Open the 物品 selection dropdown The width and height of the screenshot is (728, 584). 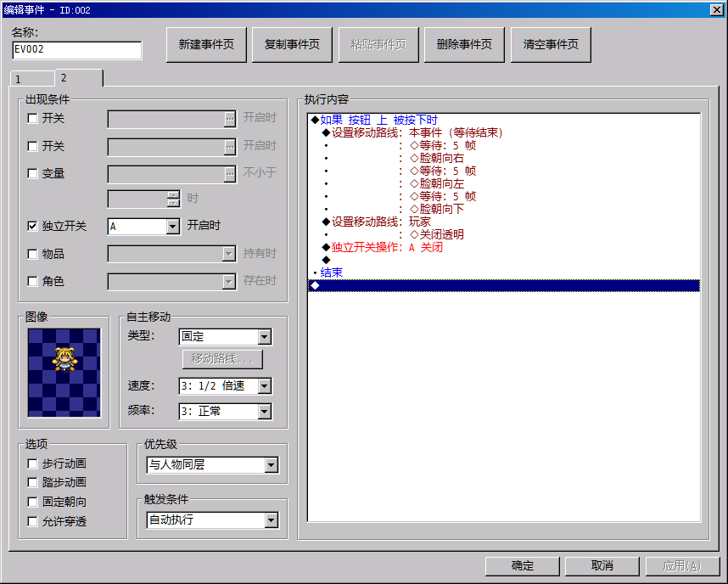pyautogui.click(x=229, y=254)
